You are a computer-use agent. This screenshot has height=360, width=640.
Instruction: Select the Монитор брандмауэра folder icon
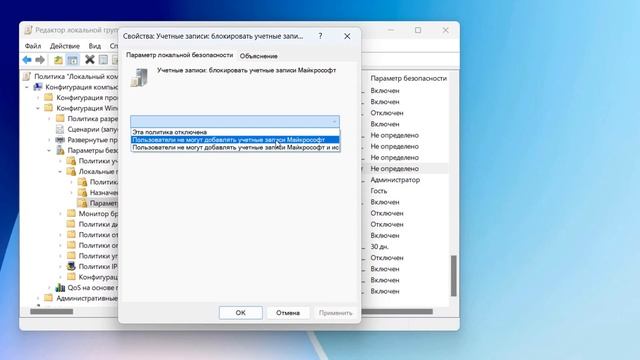71,213
